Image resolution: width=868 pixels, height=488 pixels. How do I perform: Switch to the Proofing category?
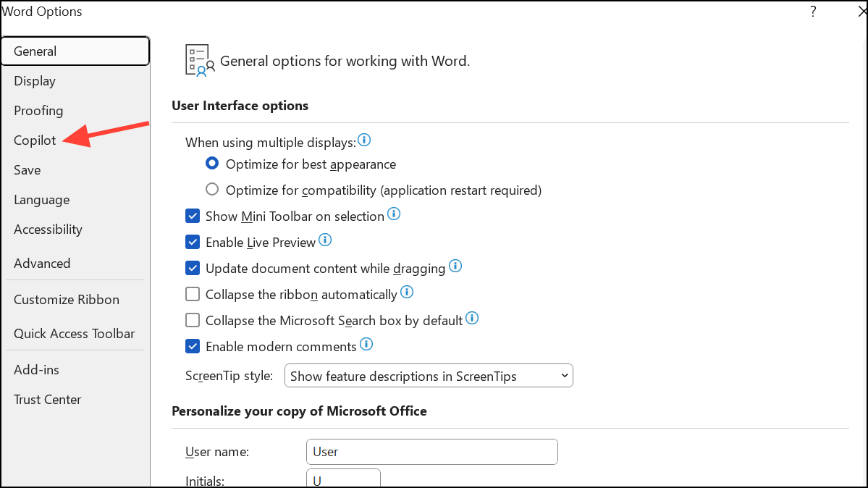[x=38, y=111]
